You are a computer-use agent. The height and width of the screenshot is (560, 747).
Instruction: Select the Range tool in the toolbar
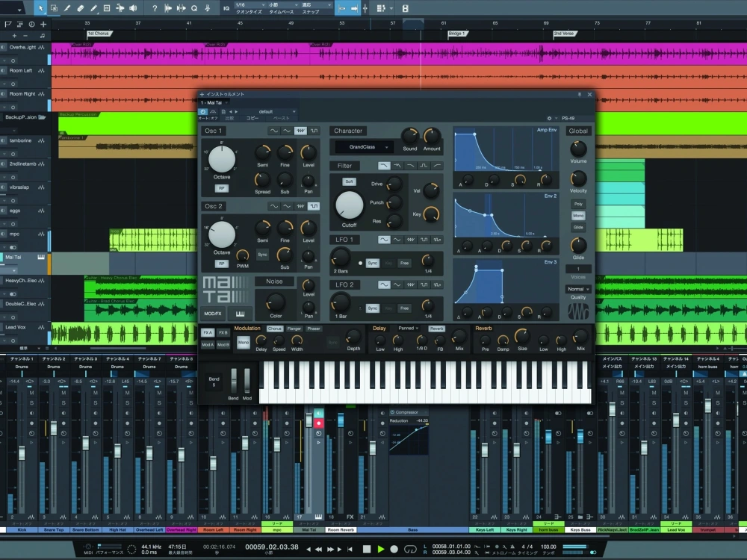pyautogui.click(x=54, y=8)
